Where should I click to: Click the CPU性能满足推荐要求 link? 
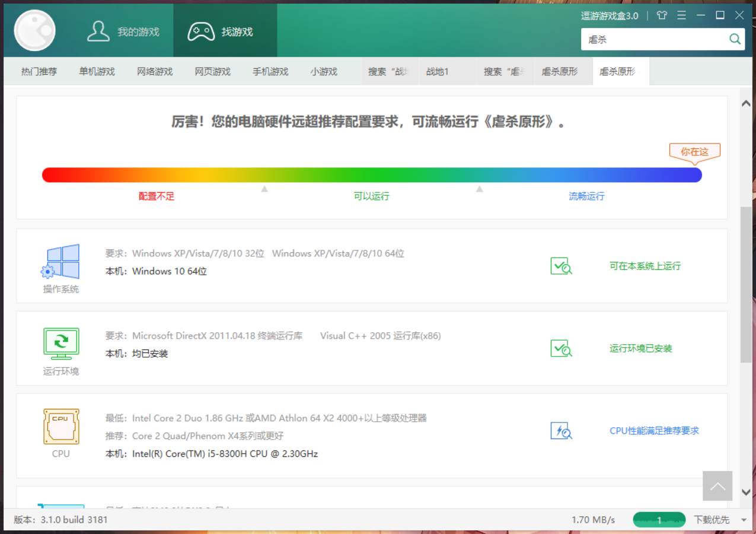click(x=655, y=431)
